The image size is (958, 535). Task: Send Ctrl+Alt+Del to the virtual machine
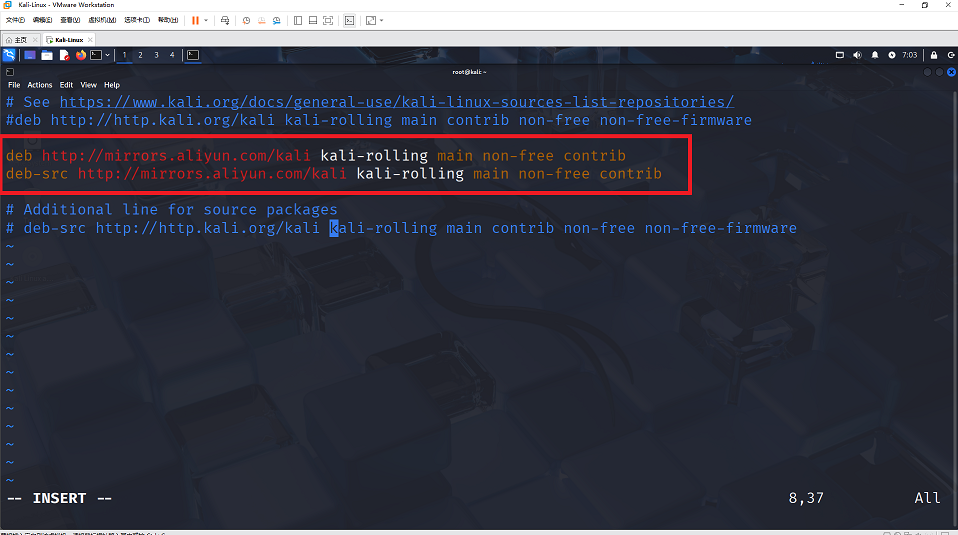225,20
